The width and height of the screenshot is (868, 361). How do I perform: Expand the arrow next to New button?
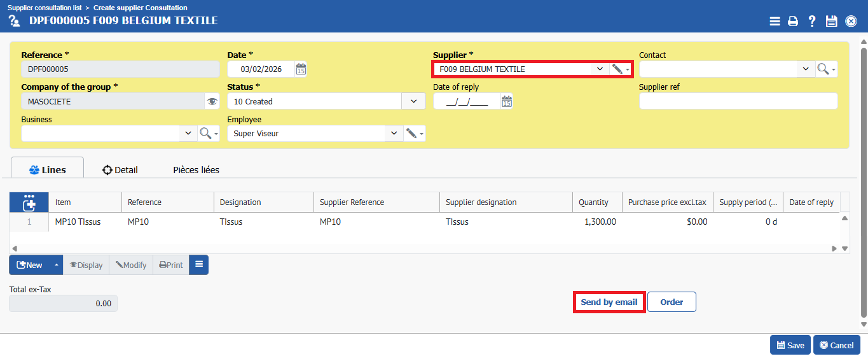[57, 265]
